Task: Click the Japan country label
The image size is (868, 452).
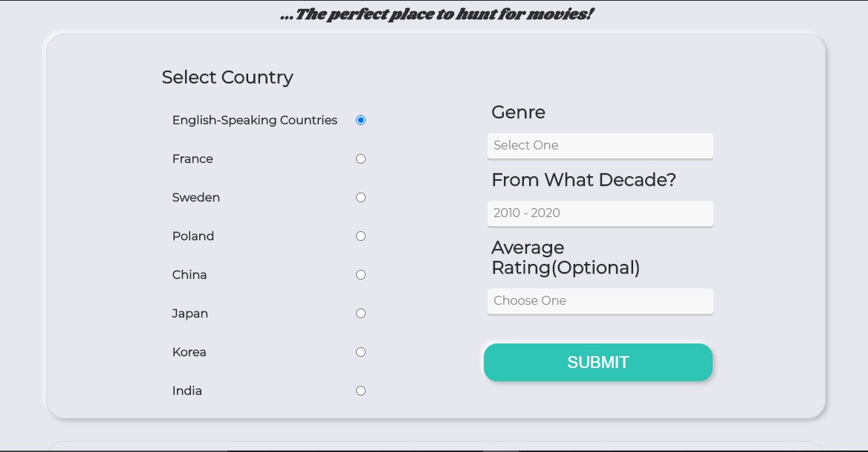Action: coord(190,314)
